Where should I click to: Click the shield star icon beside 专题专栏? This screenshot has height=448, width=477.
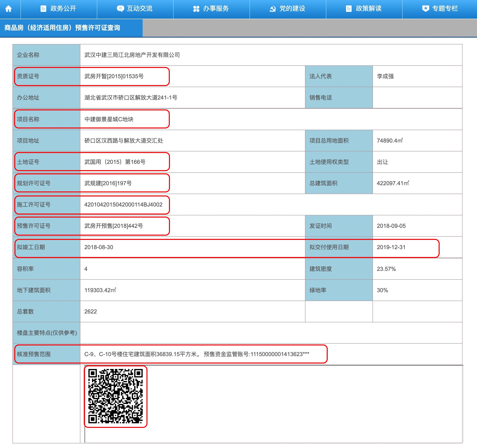click(425, 9)
